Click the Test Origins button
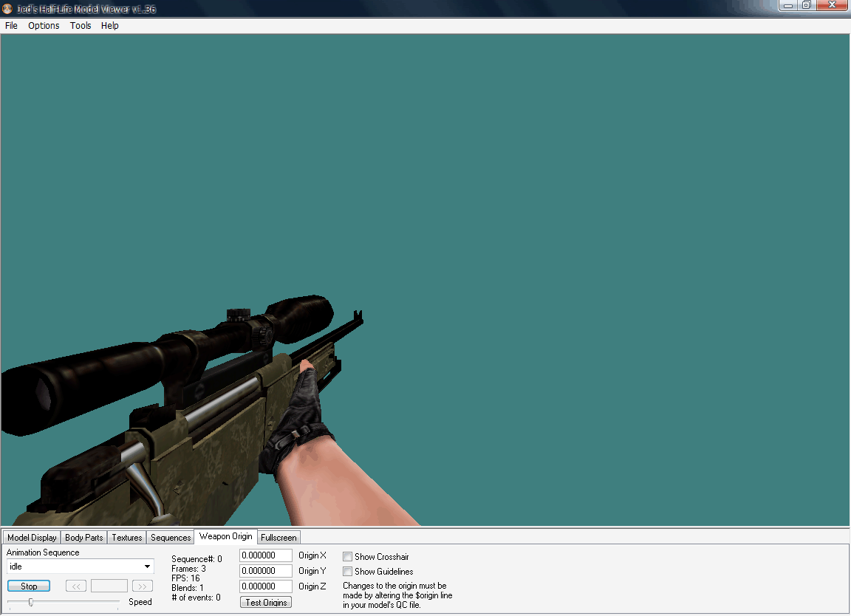Screen dimensions: 851x616 (266, 603)
